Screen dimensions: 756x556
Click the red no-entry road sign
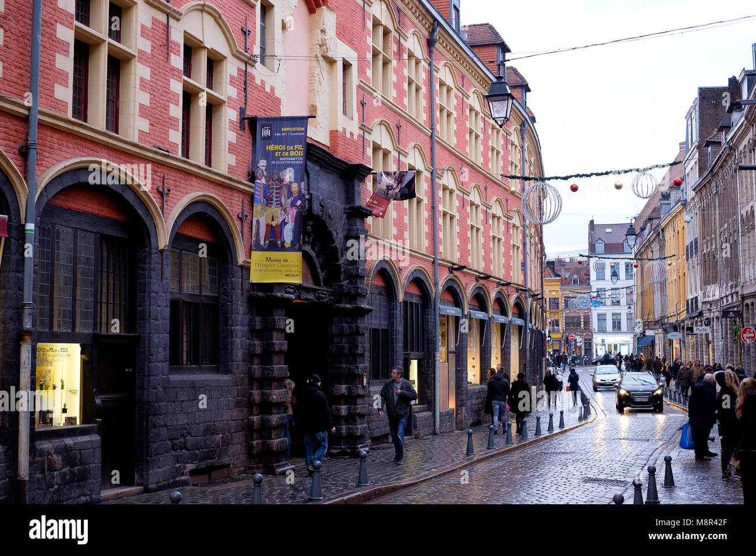coord(748,334)
